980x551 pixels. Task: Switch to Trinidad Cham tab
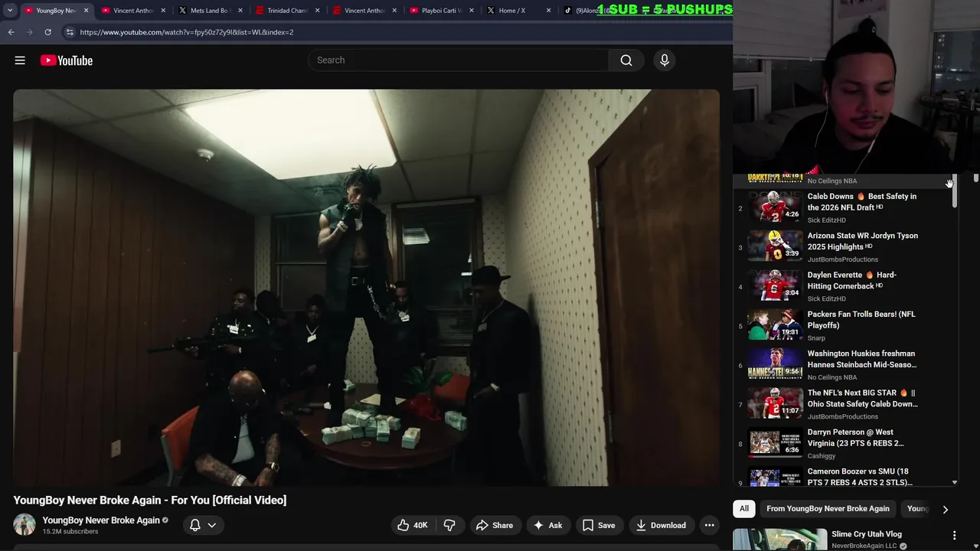point(286,11)
